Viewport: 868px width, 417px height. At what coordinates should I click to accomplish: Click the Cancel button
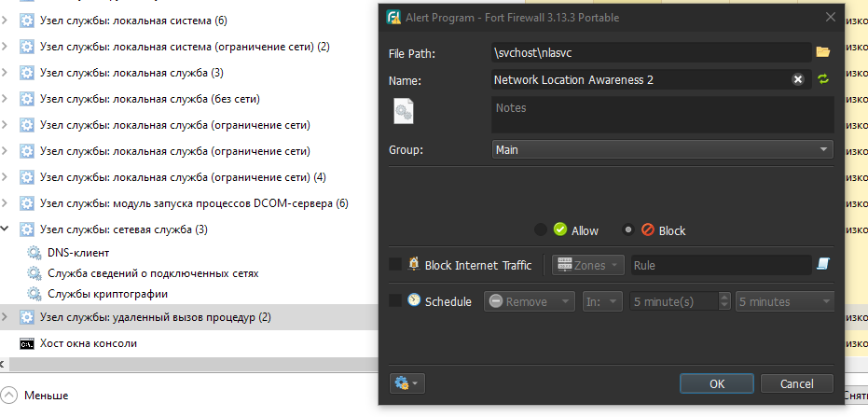click(x=796, y=383)
